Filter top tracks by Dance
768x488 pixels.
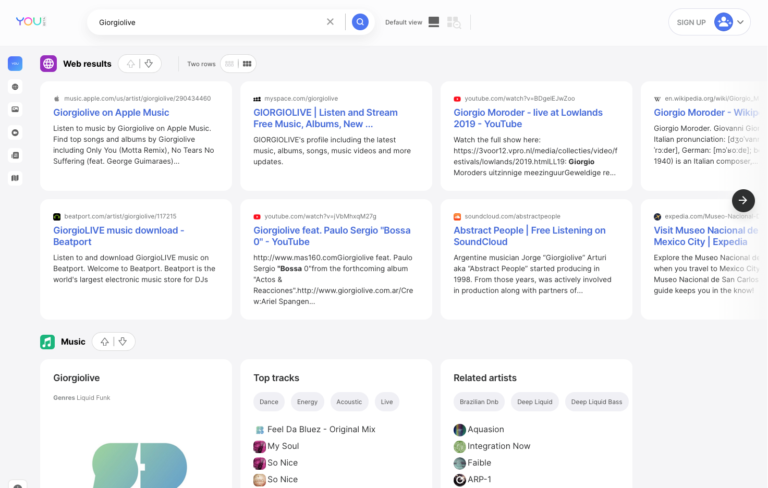coord(269,402)
